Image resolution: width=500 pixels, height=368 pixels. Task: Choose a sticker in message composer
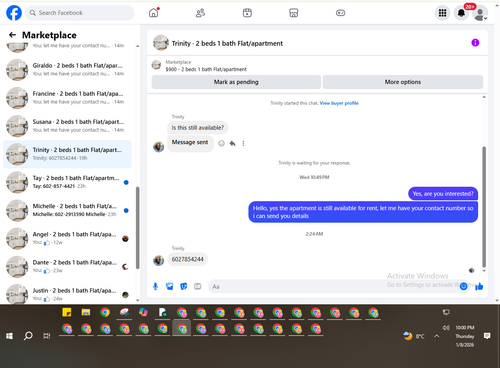(x=184, y=286)
